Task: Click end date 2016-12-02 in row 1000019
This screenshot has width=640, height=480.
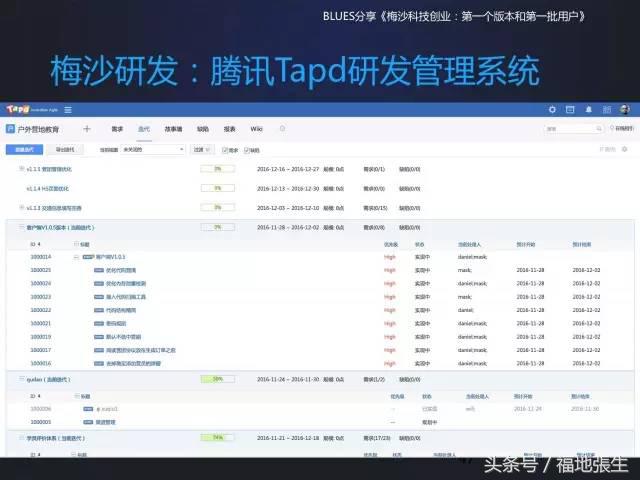Action: coord(586,337)
